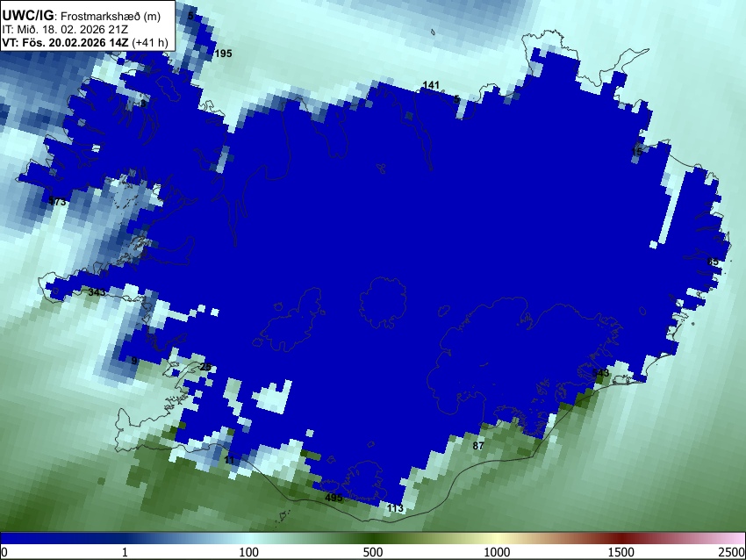Click the 195 value label on map
The width and height of the screenshot is (746, 560).
pos(223,54)
